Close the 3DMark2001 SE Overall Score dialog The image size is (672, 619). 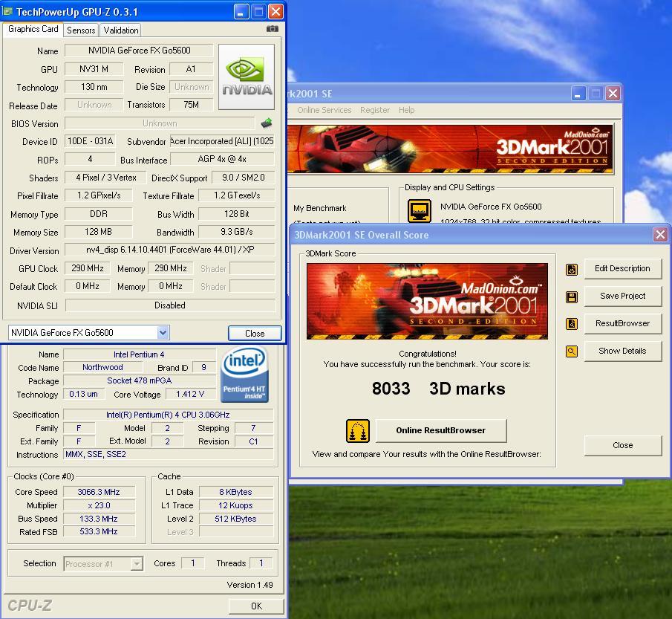click(660, 235)
